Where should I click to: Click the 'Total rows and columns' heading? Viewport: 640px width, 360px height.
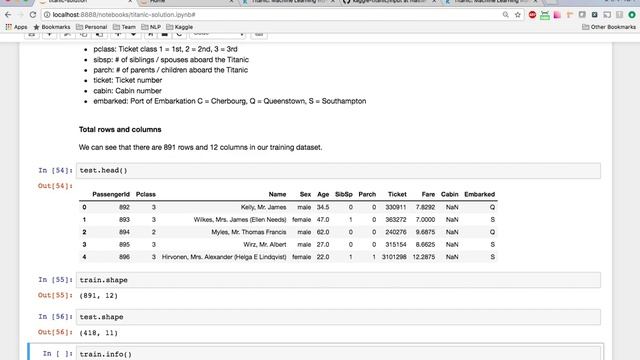(x=120, y=129)
